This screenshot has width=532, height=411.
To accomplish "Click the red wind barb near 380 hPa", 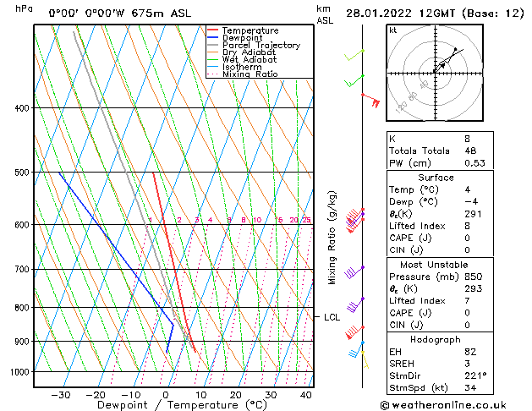I will point(370,100).
